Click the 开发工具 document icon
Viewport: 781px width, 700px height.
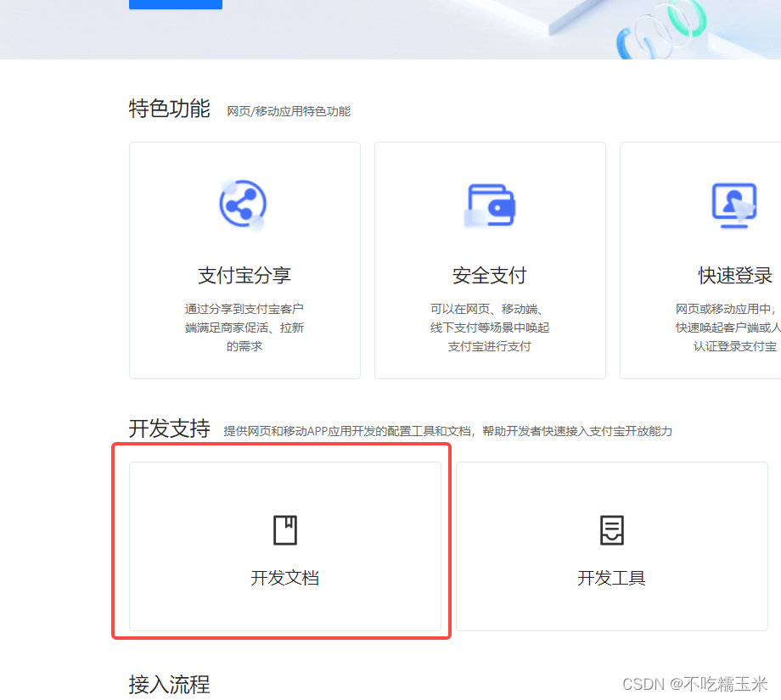pos(612,529)
